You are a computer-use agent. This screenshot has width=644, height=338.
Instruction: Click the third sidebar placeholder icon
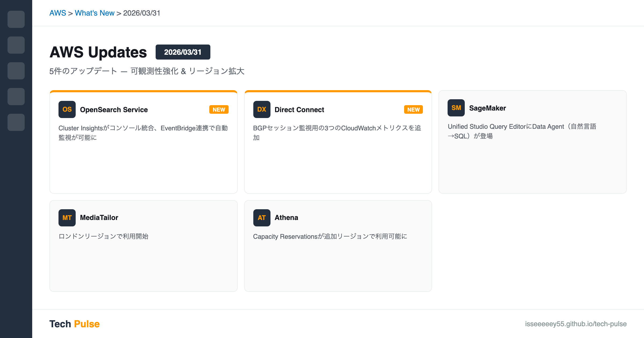[16, 71]
